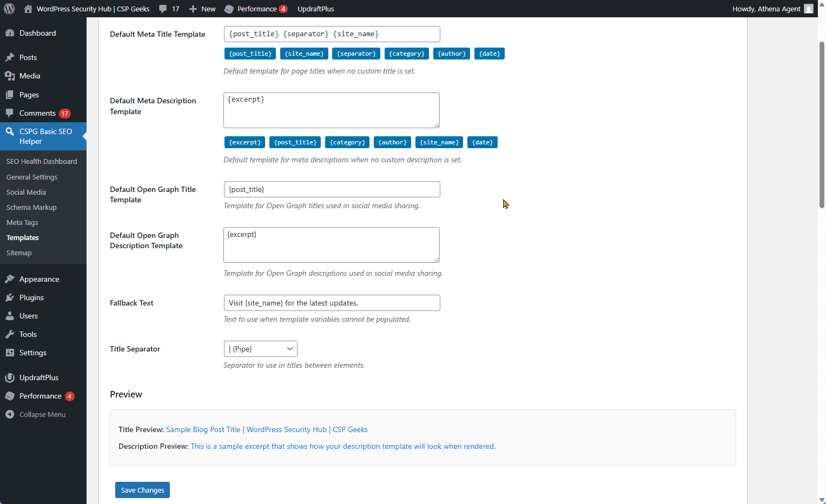
Task: Open the Title Separator dropdown
Action: point(260,349)
